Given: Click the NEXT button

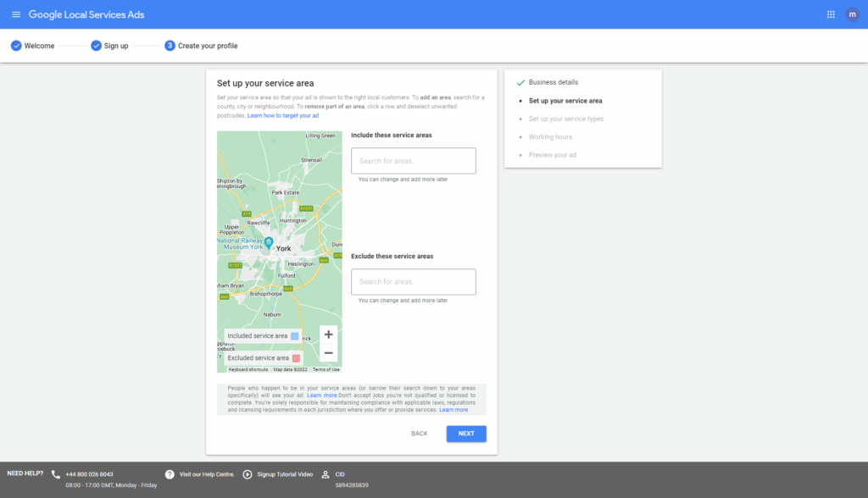Looking at the screenshot, I should (x=466, y=433).
